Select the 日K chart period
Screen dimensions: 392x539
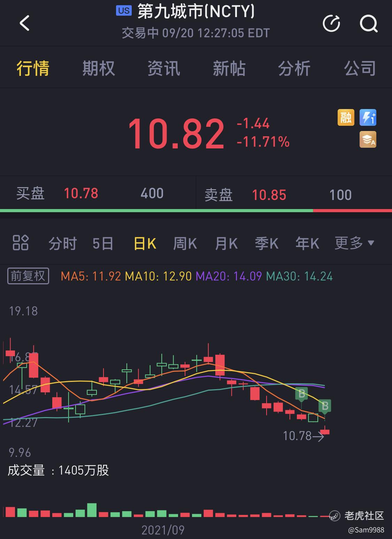click(x=145, y=243)
